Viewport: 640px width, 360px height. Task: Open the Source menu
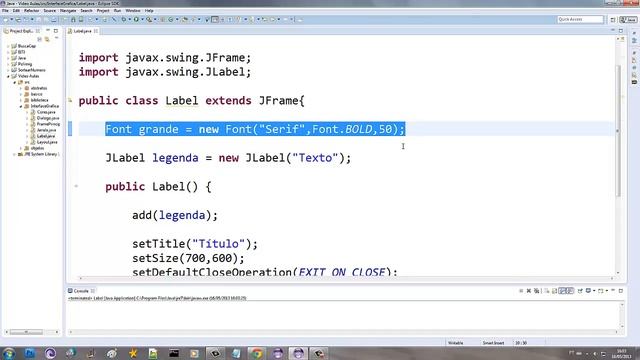click(x=49, y=11)
